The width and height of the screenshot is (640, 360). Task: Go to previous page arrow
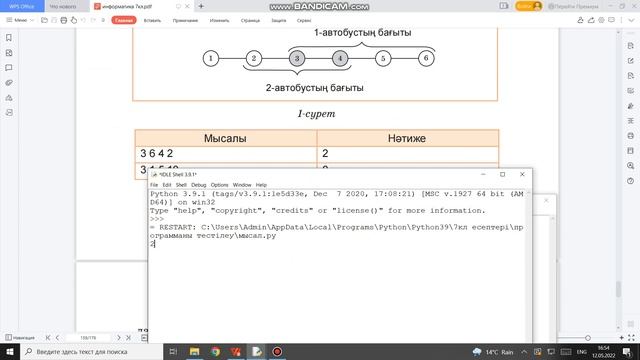point(57,338)
